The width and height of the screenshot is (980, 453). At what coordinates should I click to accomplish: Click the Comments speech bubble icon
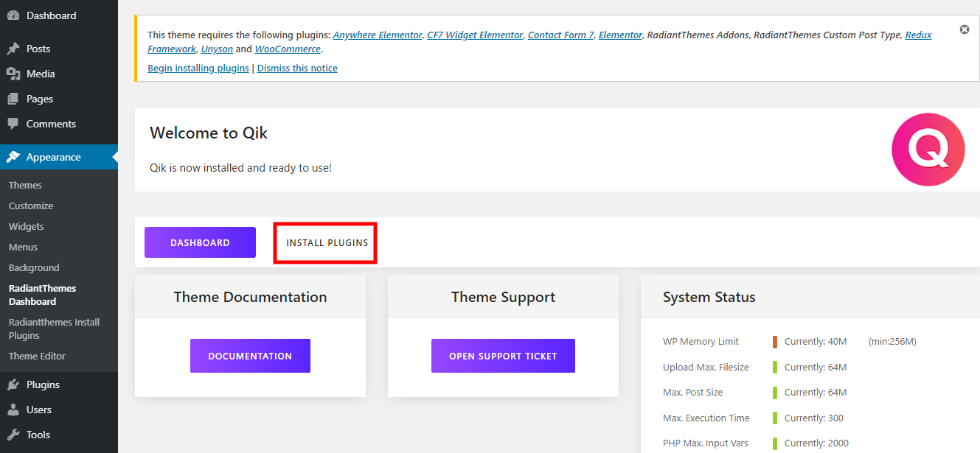[x=13, y=124]
